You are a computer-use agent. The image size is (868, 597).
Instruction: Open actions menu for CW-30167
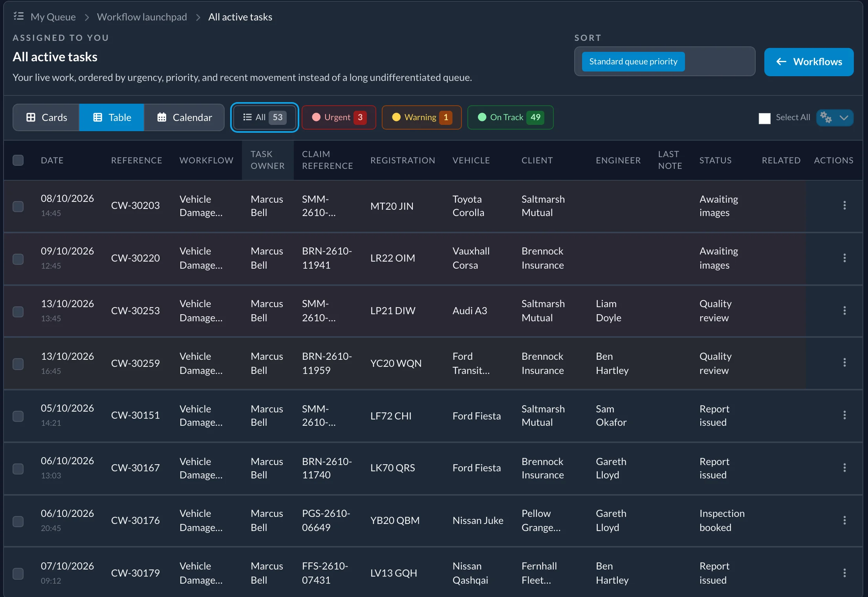[844, 468]
